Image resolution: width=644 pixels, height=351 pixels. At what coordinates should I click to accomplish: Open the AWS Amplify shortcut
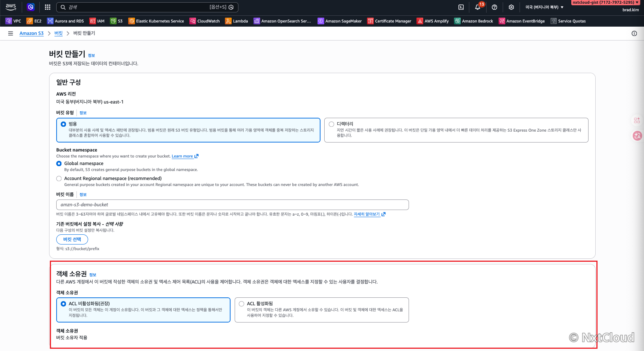tap(433, 21)
